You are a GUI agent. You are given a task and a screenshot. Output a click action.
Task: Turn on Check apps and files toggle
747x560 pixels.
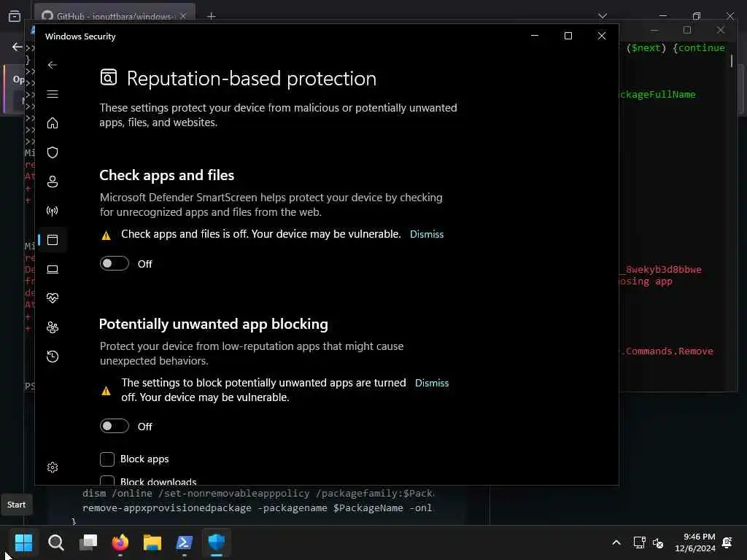tap(115, 263)
